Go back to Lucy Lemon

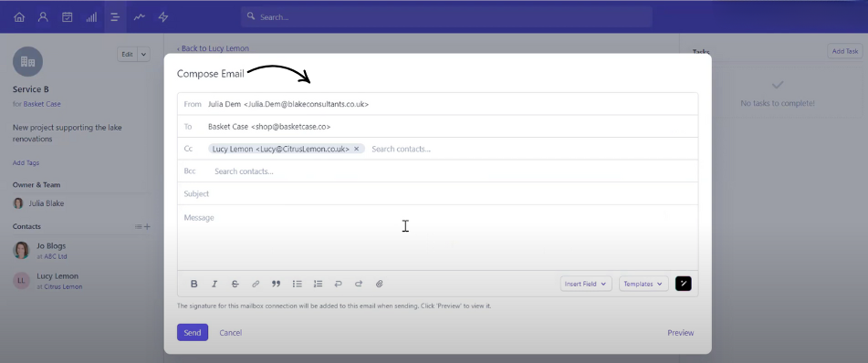coord(214,48)
